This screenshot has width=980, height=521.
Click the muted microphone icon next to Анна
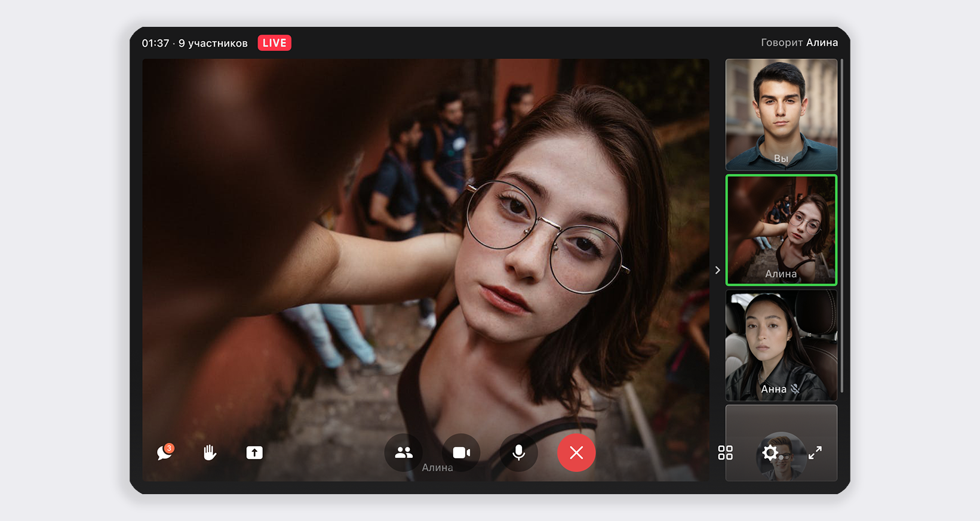[x=795, y=389]
